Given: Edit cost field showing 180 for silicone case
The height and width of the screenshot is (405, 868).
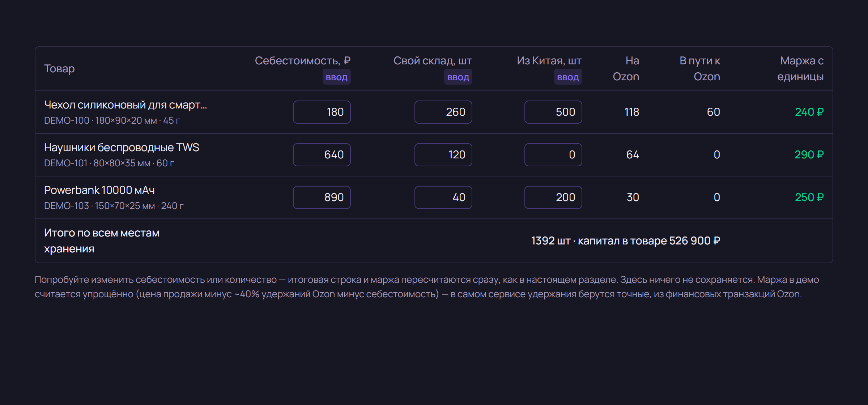Looking at the screenshot, I should tap(322, 112).
